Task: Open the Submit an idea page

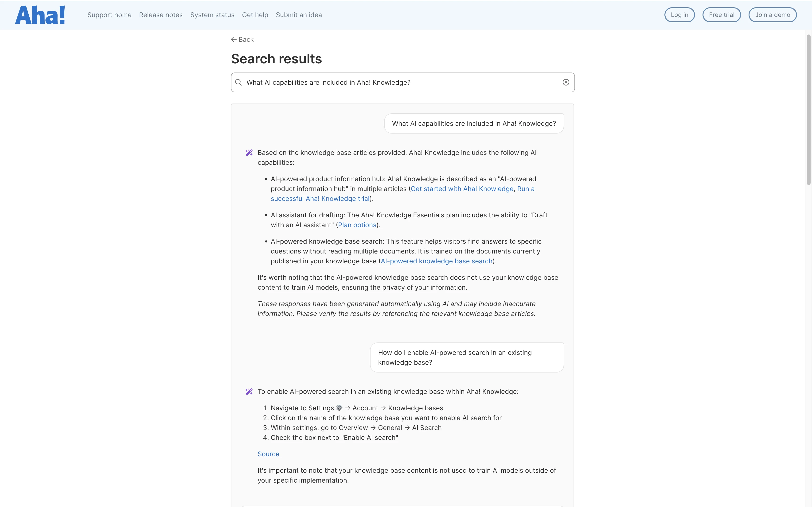Action: (299, 15)
